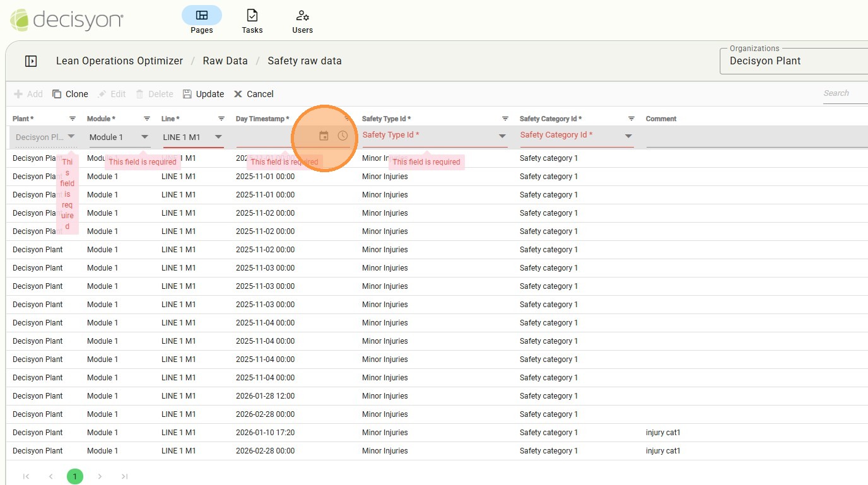Jump to last page arrow
The image size is (868, 485).
click(x=124, y=476)
